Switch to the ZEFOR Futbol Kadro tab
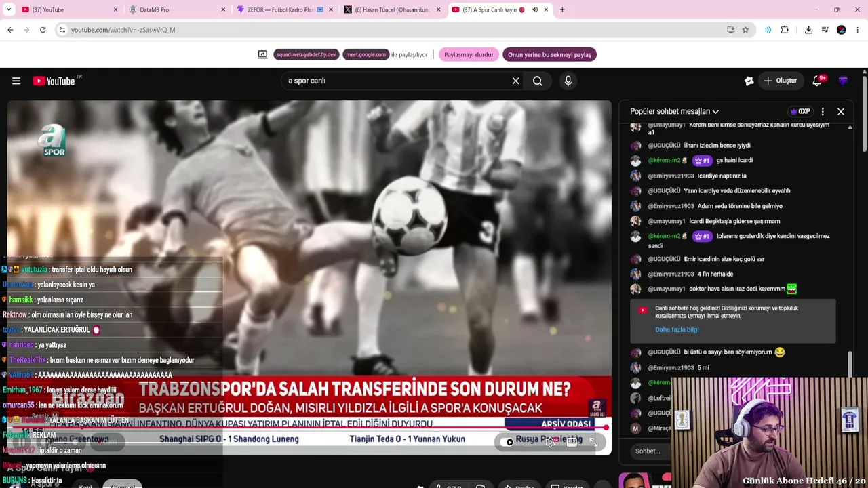The image size is (868, 488). [x=283, y=9]
